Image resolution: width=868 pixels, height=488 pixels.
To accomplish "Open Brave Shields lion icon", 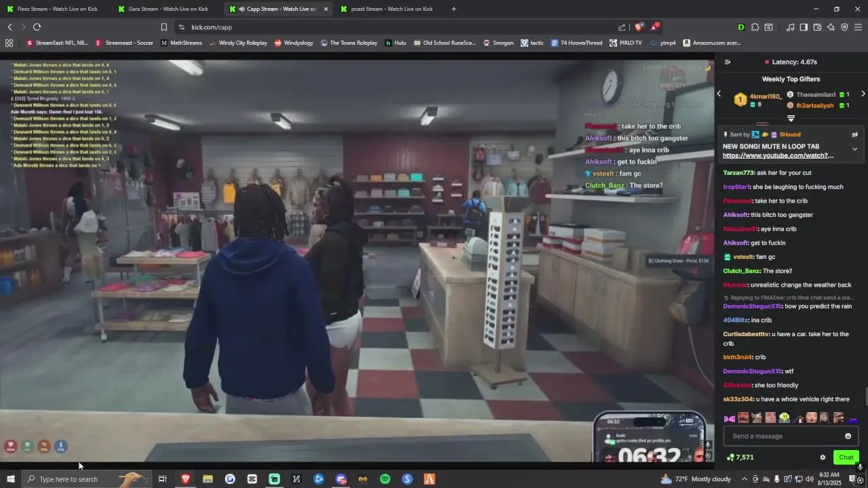I will coord(638,27).
